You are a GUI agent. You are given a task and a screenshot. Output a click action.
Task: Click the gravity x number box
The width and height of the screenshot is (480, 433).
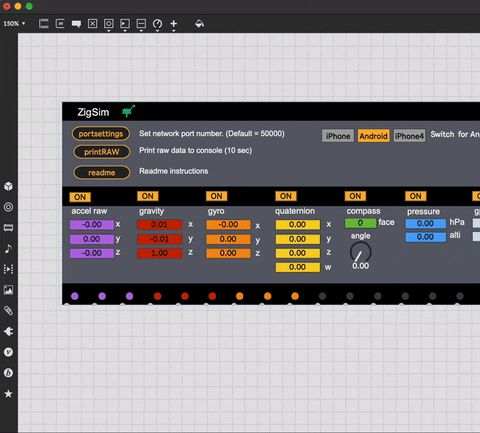pyautogui.click(x=160, y=225)
